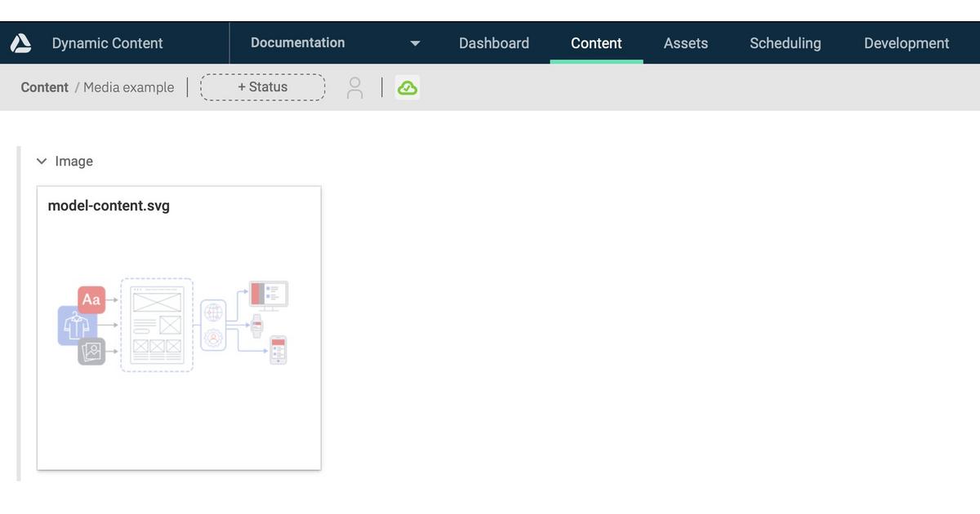The height and width of the screenshot is (514, 980).
Task: Open the Development tab
Action: click(906, 43)
